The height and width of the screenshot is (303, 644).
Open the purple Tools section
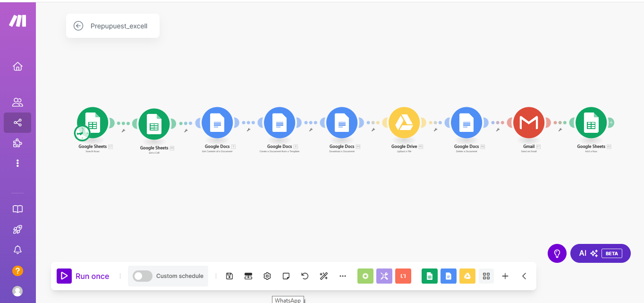[384, 276]
